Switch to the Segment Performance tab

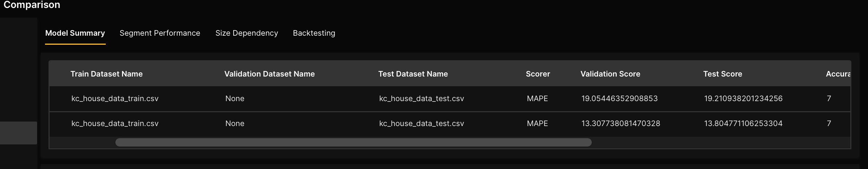coord(160,33)
